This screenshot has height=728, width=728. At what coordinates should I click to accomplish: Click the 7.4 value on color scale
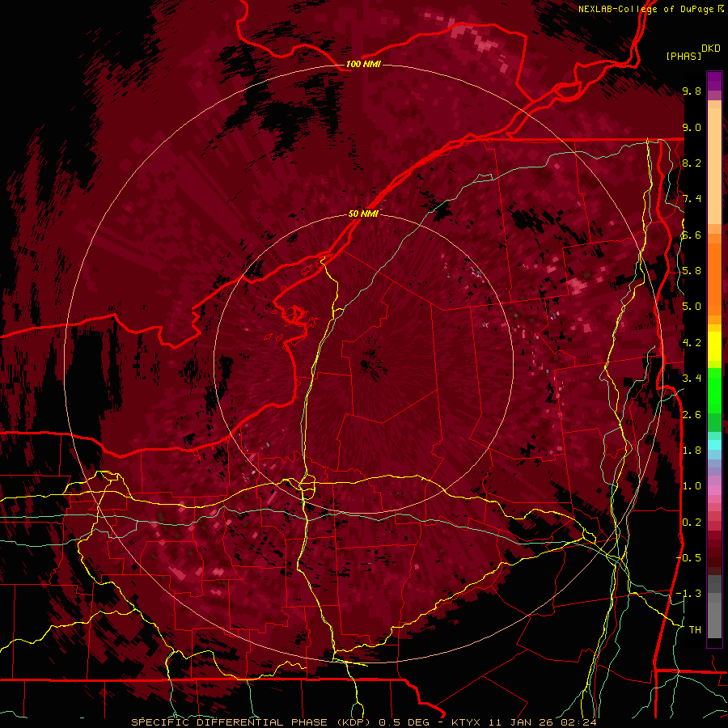point(692,199)
